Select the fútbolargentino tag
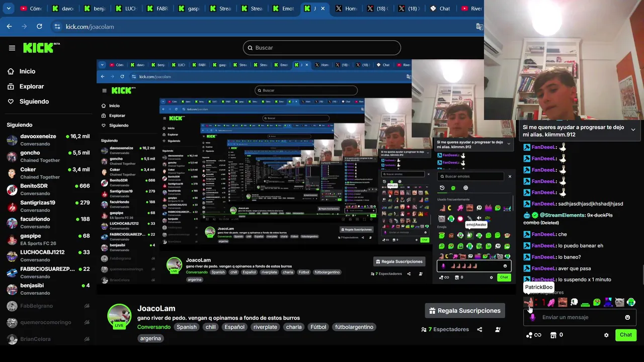The width and height of the screenshot is (644, 362). coord(354,327)
